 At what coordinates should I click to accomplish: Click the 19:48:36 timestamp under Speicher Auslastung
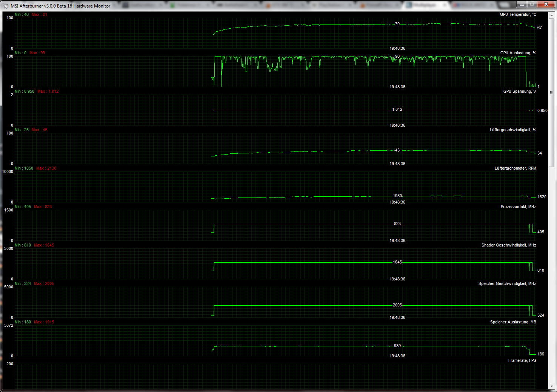(x=397, y=356)
